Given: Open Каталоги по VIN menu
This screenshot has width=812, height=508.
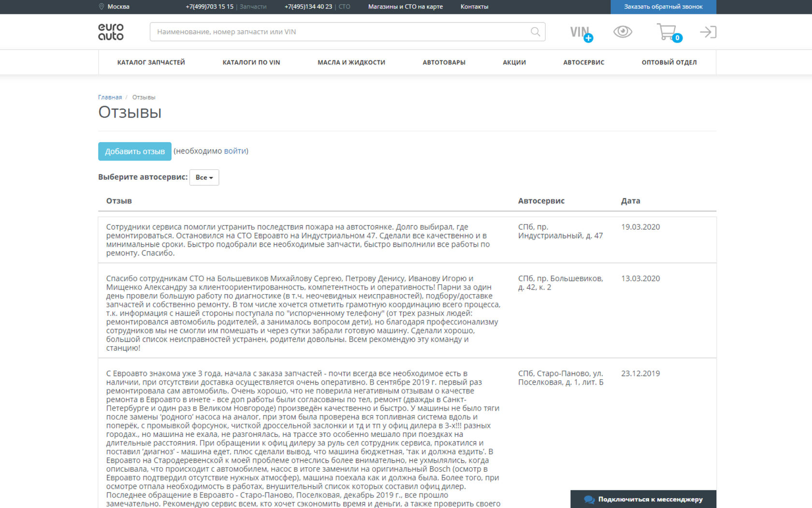Looking at the screenshot, I should coord(251,62).
